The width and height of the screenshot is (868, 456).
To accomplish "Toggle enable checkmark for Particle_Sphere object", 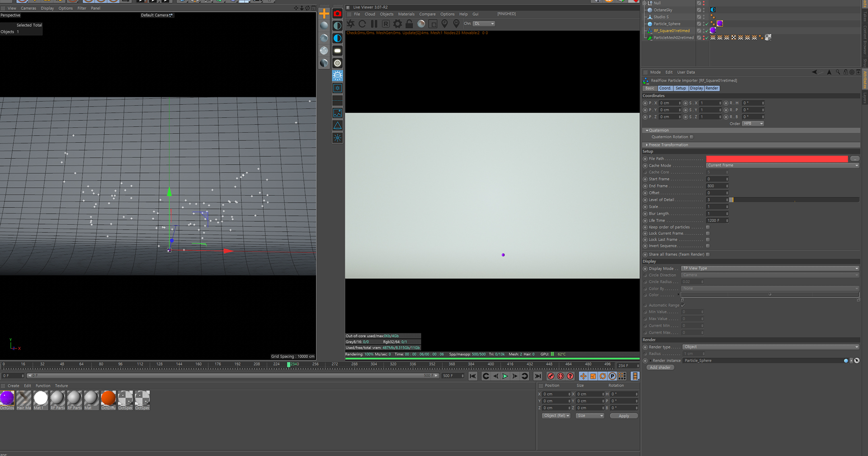I will tap(707, 24).
